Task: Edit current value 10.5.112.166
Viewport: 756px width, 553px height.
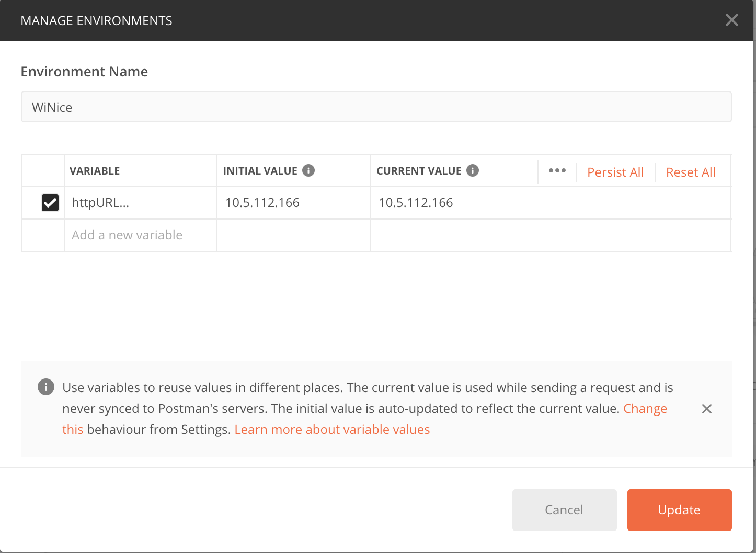Action: pos(551,203)
